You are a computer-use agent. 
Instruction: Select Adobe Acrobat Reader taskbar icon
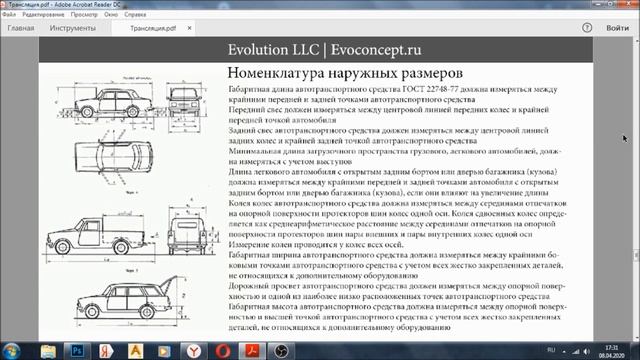tap(252, 351)
